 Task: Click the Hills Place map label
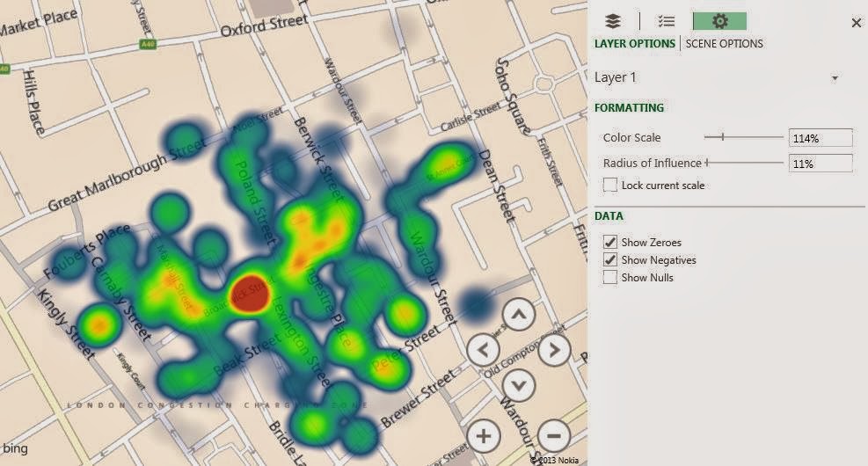(x=33, y=102)
